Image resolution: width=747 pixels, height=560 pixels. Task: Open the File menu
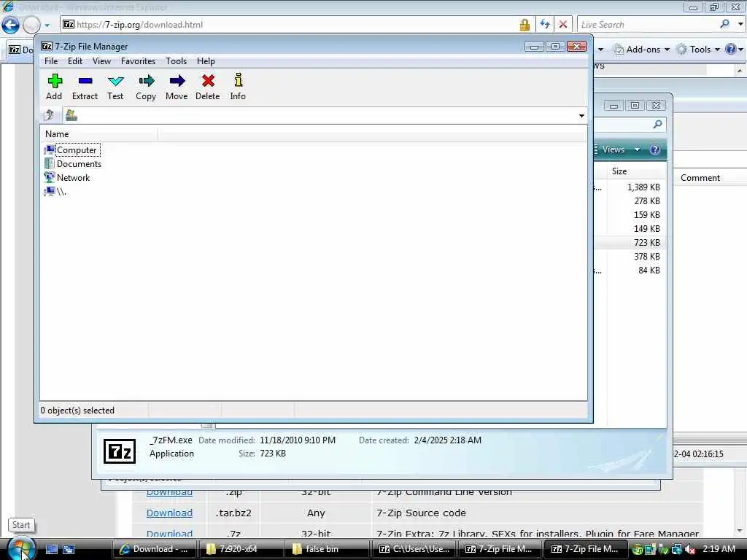(x=51, y=61)
